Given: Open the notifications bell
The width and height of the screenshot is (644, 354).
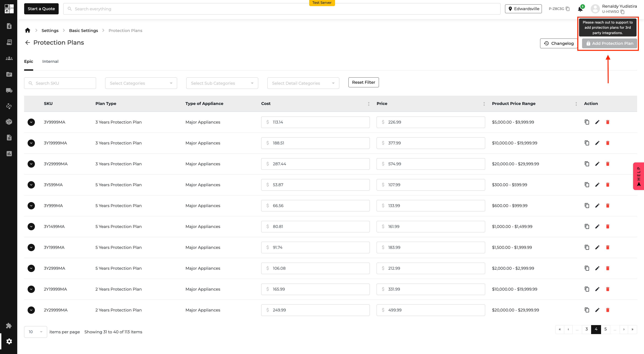Looking at the screenshot, I should click(580, 9).
